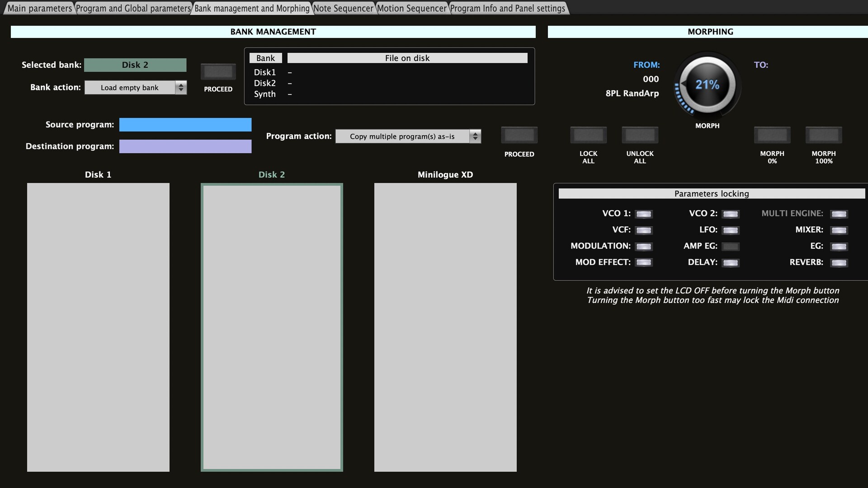Toggle DELAY parameter lock
The width and height of the screenshot is (868, 488).
[730, 263]
